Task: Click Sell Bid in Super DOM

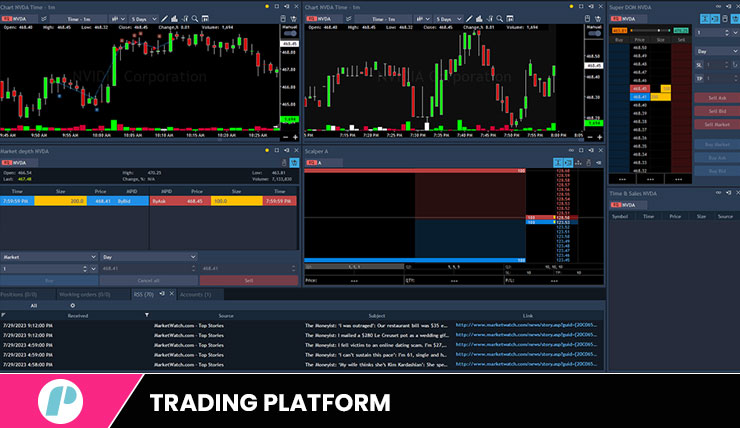Action: [x=717, y=111]
